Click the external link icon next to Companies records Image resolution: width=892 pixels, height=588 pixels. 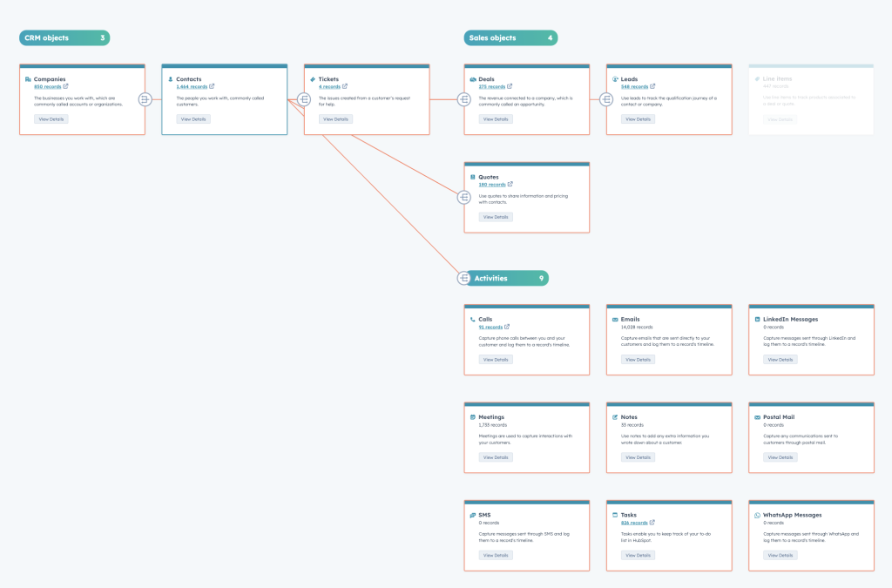point(65,86)
